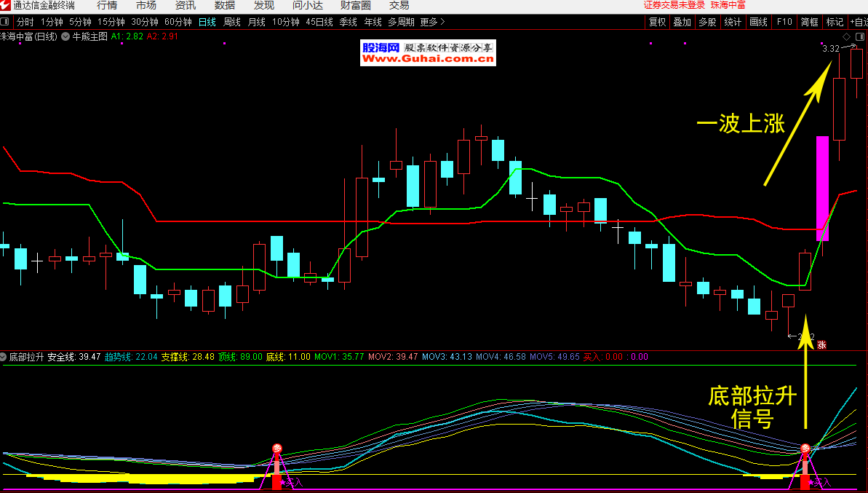Image resolution: width=868 pixels, height=493 pixels.
Task: Click the 证券交易未登录 login link
Action: 674,5
